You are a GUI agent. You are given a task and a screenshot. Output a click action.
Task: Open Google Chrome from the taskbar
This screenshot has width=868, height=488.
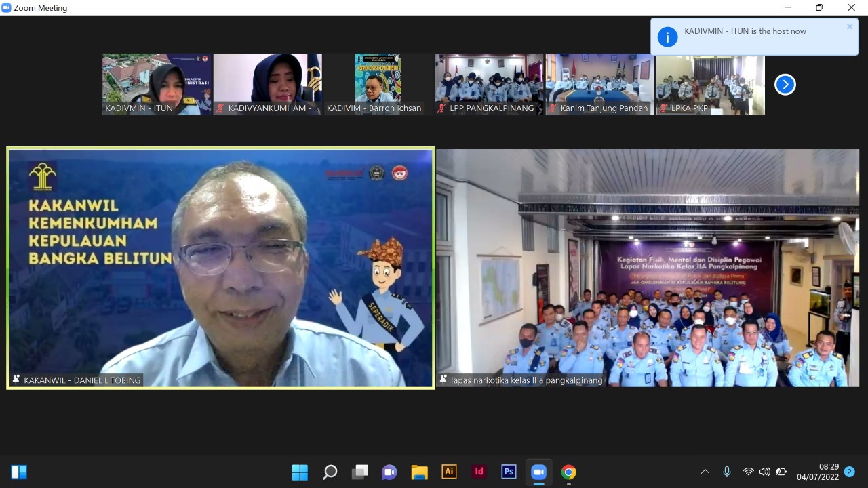(568, 472)
